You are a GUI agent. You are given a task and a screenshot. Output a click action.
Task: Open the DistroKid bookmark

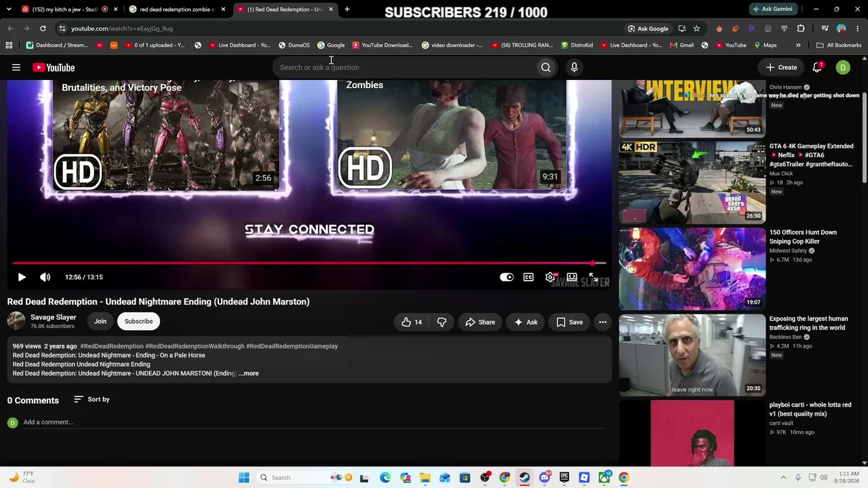click(577, 45)
